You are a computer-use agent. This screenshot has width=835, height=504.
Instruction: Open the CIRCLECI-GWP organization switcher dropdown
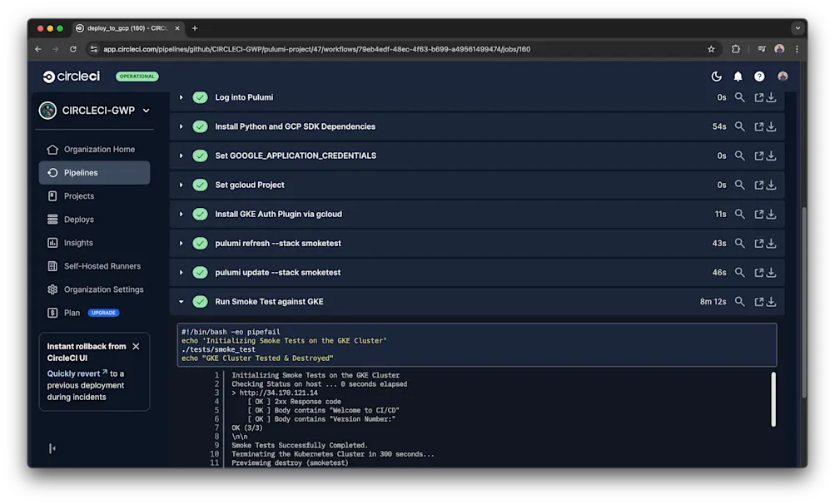tap(94, 110)
